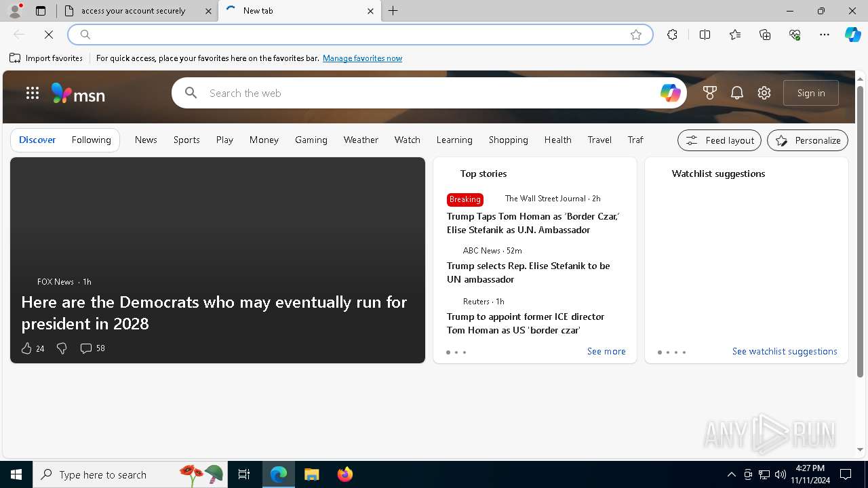868x488 pixels.
Task: Open the Weather category
Action: pyautogui.click(x=361, y=140)
